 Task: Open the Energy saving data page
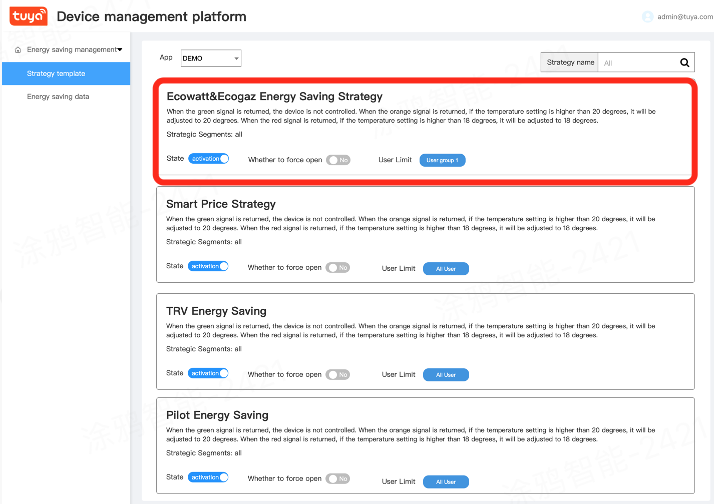[58, 97]
